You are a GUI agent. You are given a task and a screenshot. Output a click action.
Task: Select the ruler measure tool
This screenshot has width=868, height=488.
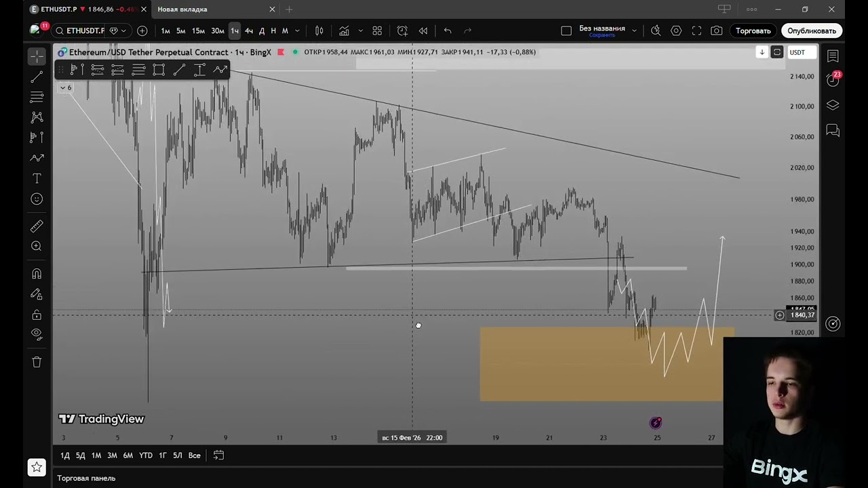click(37, 226)
